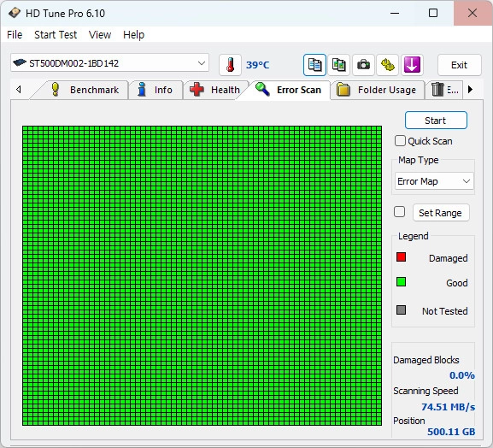Click the Folder Usage folder icon
Viewport: 493px width, 448px height.
click(x=343, y=90)
